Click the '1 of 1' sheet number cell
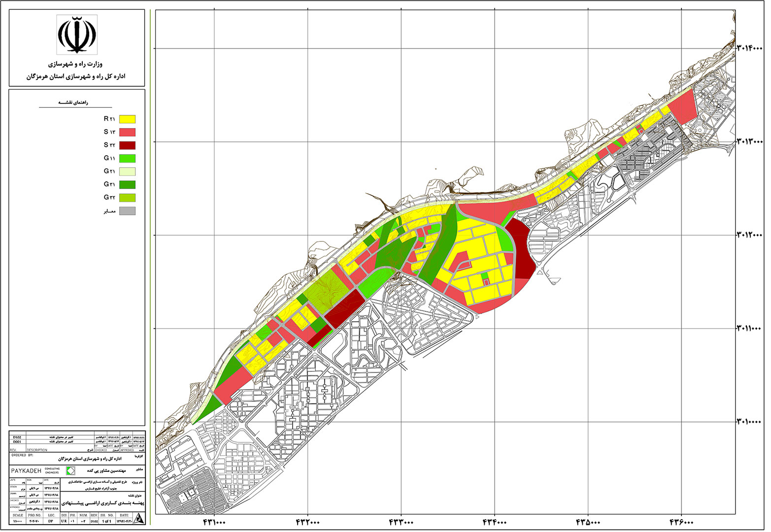This screenshot has height=532, width=771. click(x=106, y=521)
